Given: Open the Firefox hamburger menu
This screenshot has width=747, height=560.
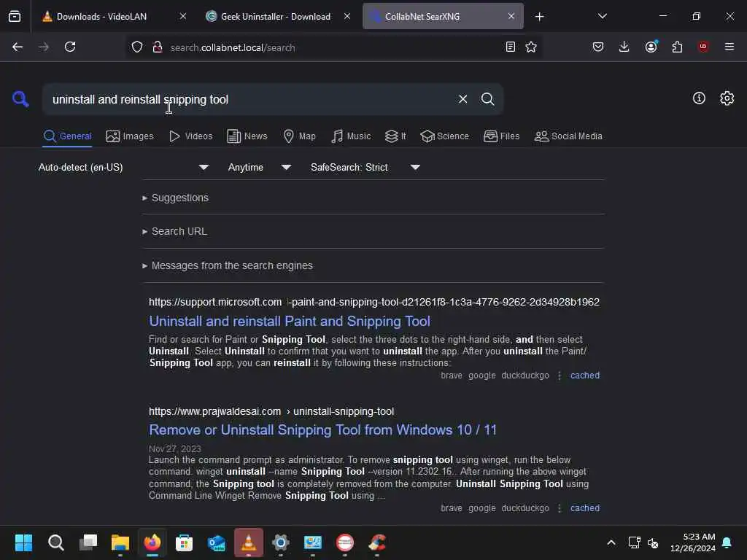Looking at the screenshot, I should tap(729, 47).
